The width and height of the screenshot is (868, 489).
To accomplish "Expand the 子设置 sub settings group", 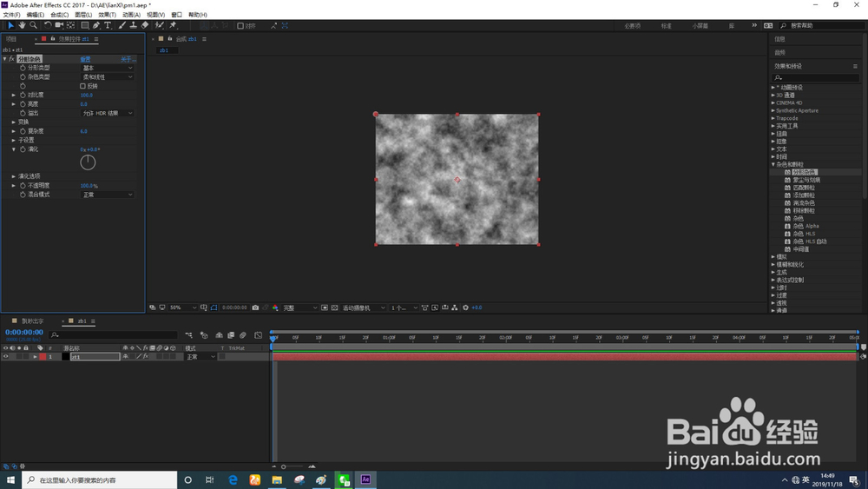I will pos(14,140).
